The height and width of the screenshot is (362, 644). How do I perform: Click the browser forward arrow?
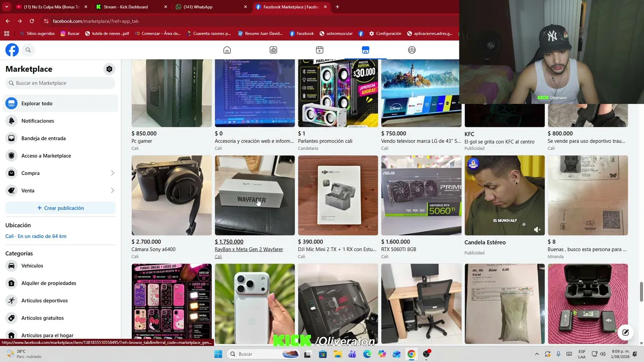[20, 21]
